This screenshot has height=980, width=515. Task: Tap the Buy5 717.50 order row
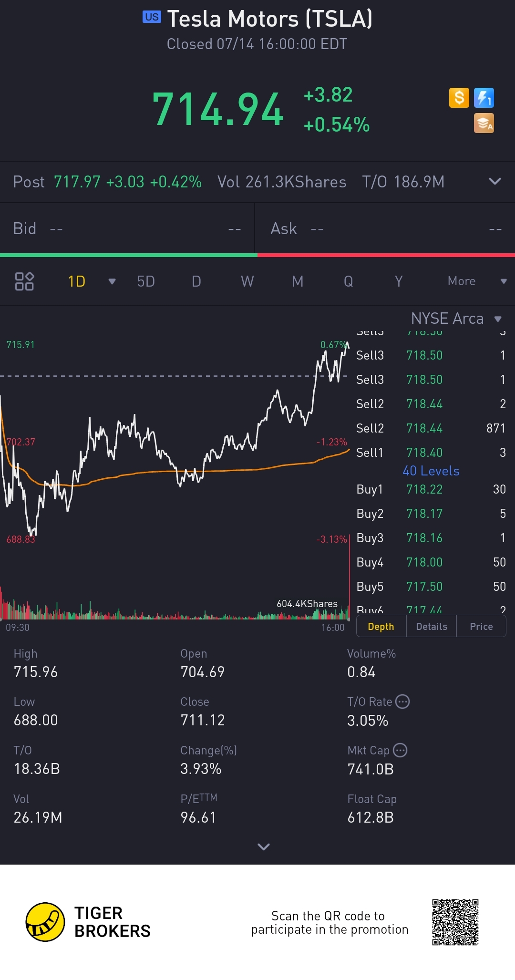pyautogui.click(x=431, y=587)
